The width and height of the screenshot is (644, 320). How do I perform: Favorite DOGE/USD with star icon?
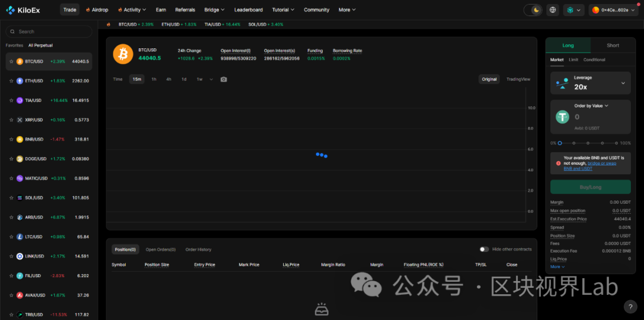click(11, 159)
